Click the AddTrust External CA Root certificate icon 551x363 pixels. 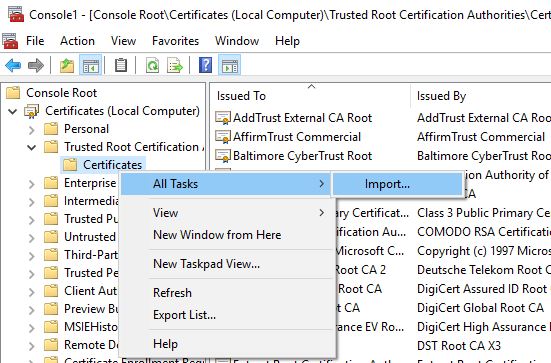(223, 118)
